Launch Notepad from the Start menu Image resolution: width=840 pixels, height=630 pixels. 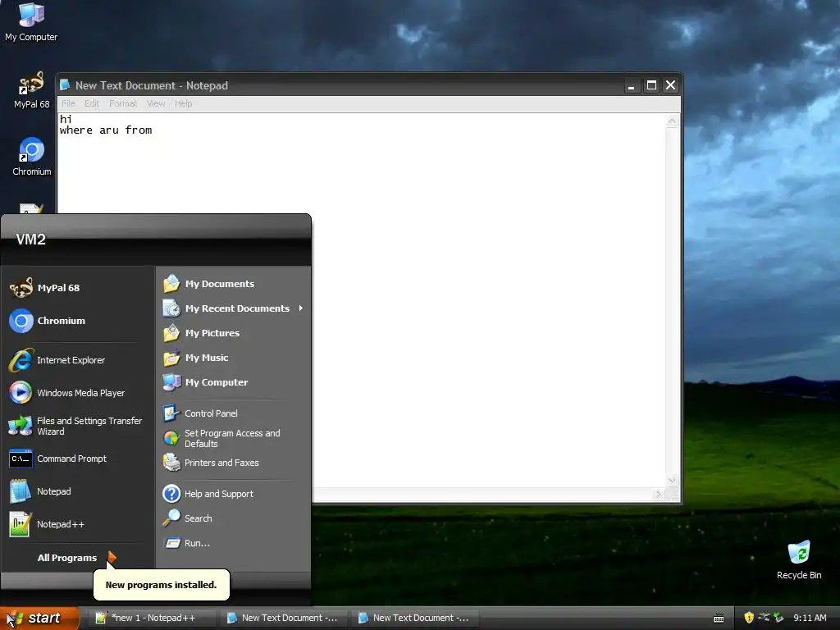78,491
